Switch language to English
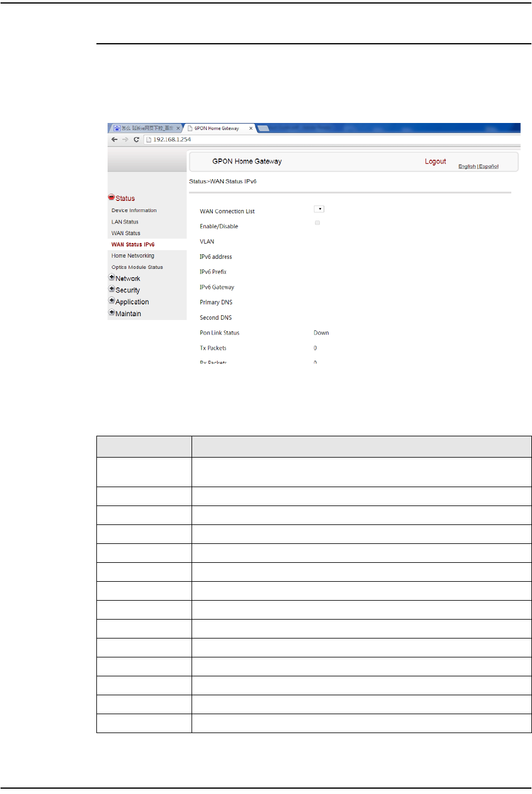Viewport: 532px width, 794px height. coord(467,167)
